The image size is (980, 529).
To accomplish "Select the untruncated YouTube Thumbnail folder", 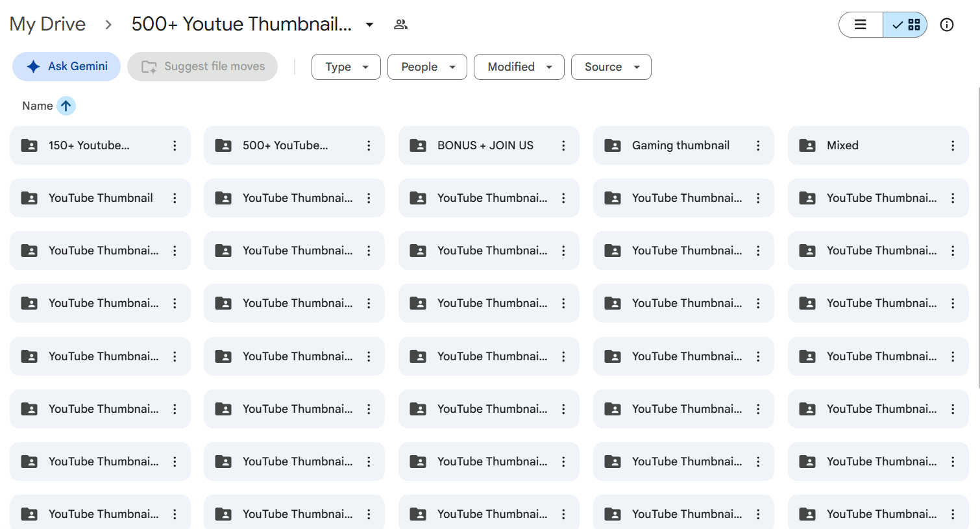I will 100,198.
